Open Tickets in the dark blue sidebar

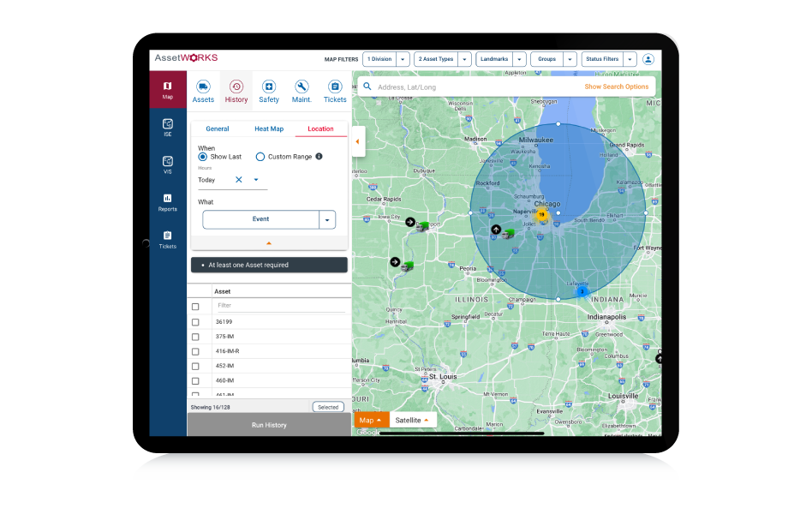coord(167,239)
